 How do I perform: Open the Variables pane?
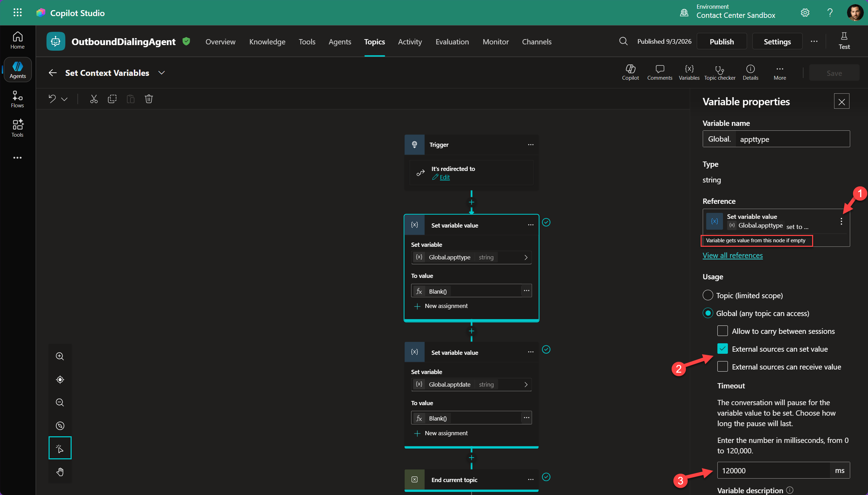(689, 73)
